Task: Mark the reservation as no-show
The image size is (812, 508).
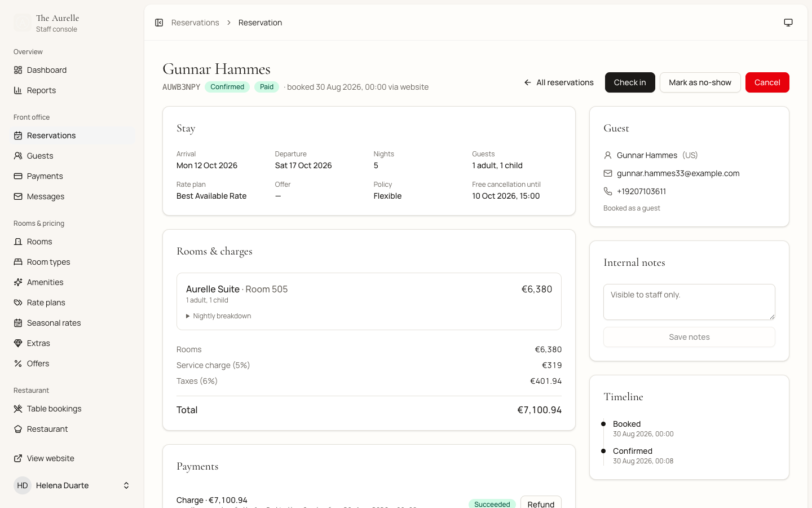Action: pyautogui.click(x=700, y=82)
